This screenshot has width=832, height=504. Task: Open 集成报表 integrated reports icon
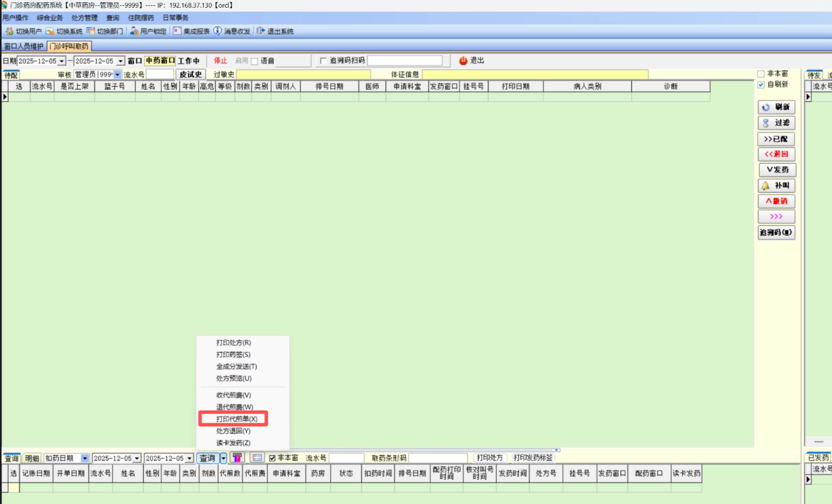tap(177, 31)
